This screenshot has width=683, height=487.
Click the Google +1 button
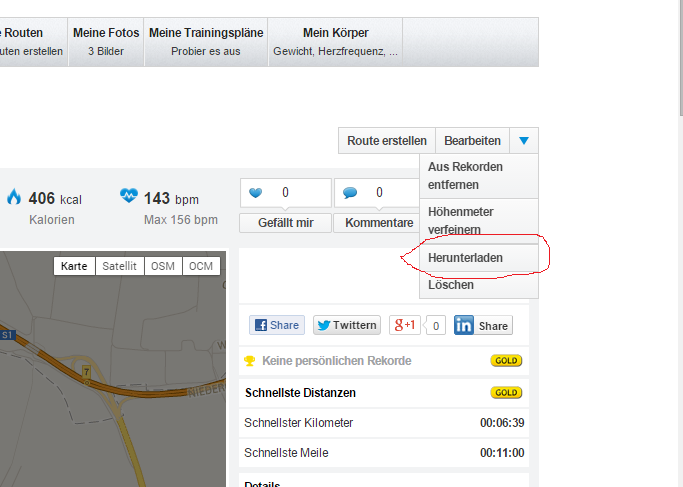[x=405, y=325]
